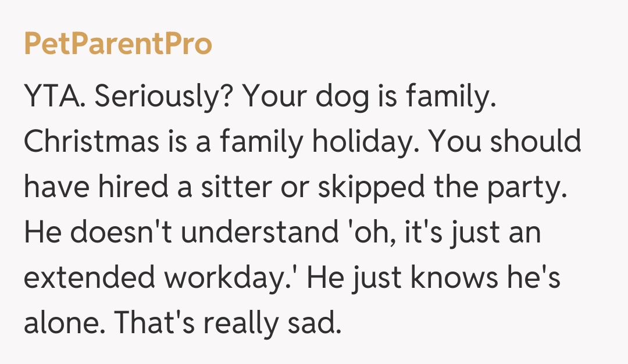Open the PetParentPro user profile

[x=118, y=44]
